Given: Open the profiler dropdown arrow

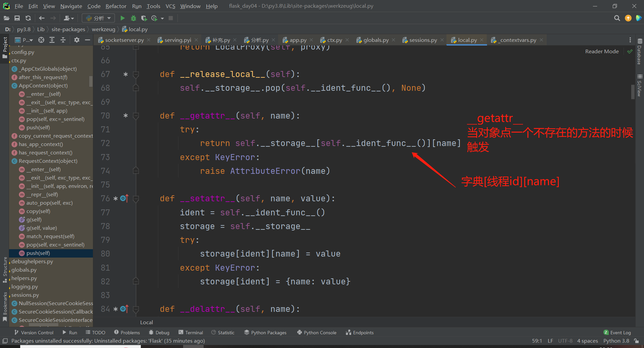Looking at the screenshot, I should pos(162,18).
